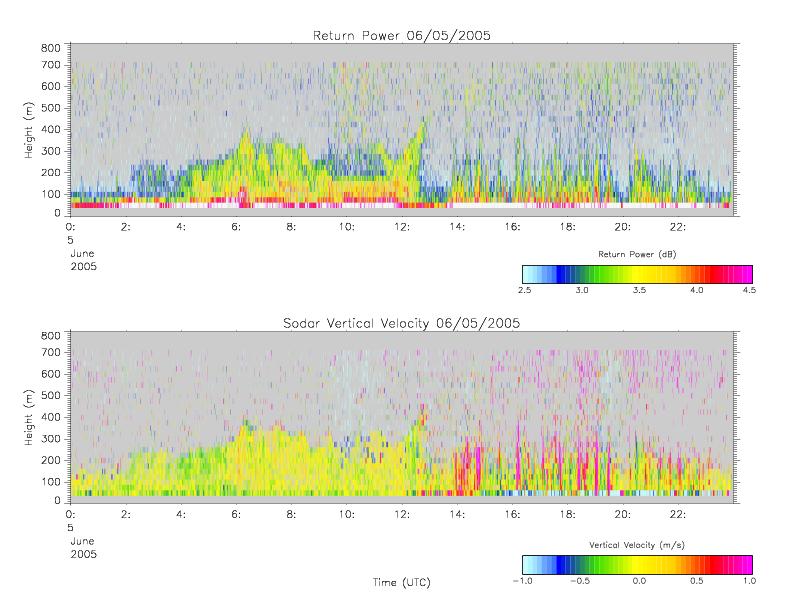
Task: Click the 400 height tick of Vertical Velocity plot
Action: (50, 417)
